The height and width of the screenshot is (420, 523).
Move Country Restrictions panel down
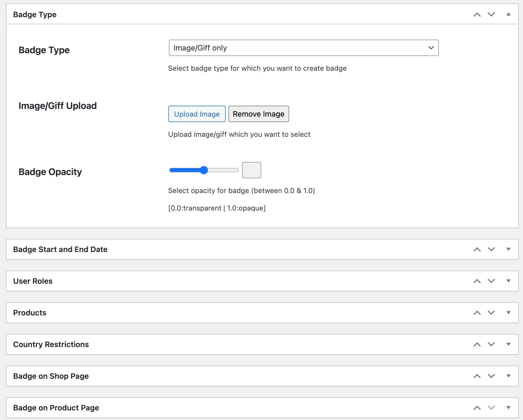coord(491,344)
